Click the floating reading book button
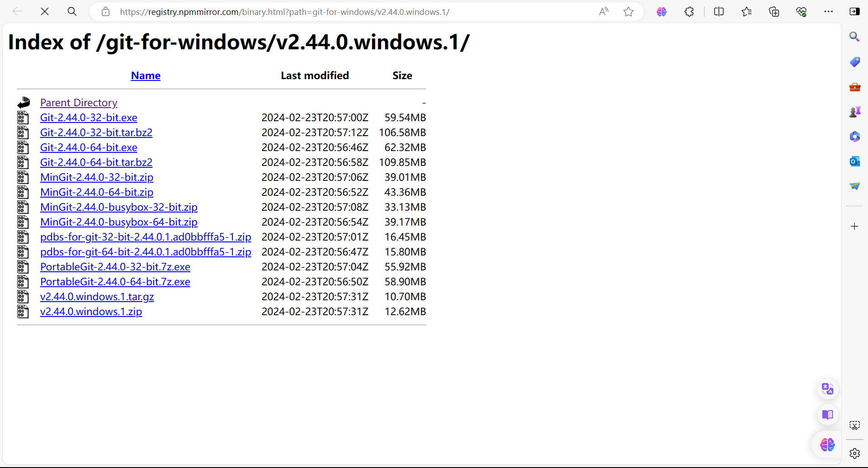 tap(827, 415)
